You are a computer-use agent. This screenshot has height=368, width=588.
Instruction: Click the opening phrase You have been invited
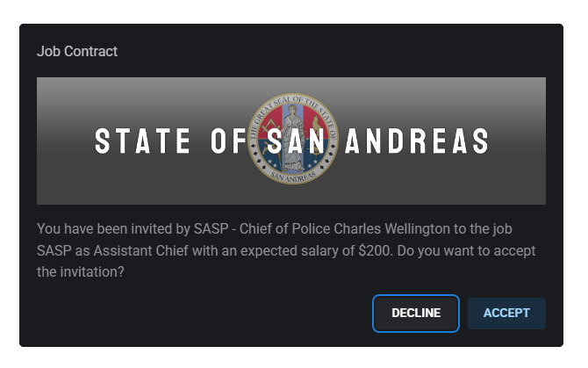pyautogui.click(x=95, y=229)
